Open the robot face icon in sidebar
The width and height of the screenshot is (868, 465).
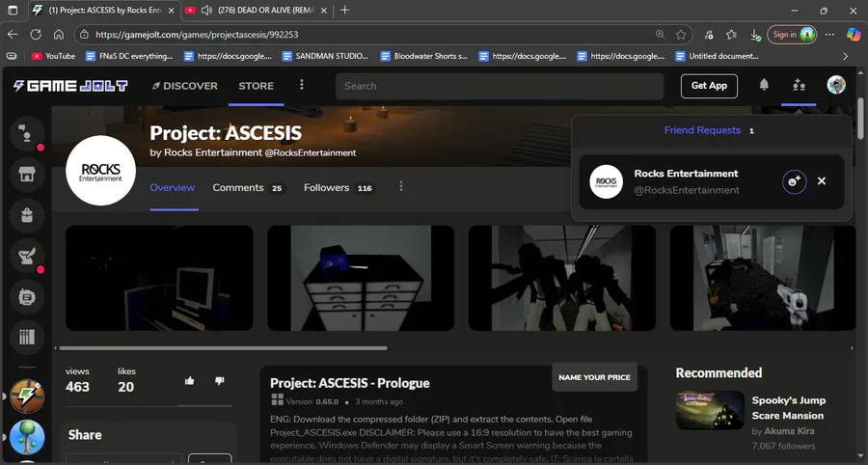27,297
